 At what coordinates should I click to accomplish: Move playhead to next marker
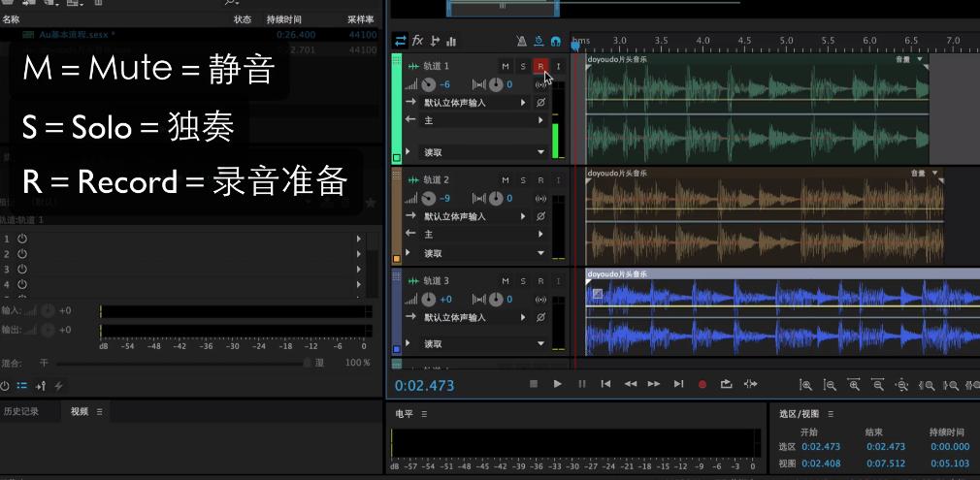(x=678, y=384)
